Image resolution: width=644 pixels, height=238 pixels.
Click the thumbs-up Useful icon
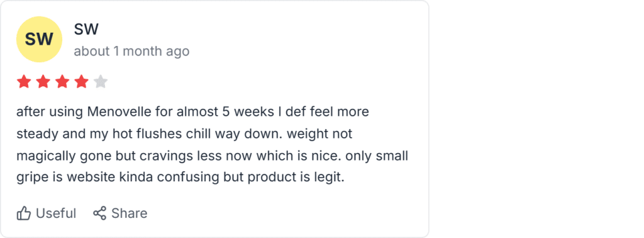[24, 213]
